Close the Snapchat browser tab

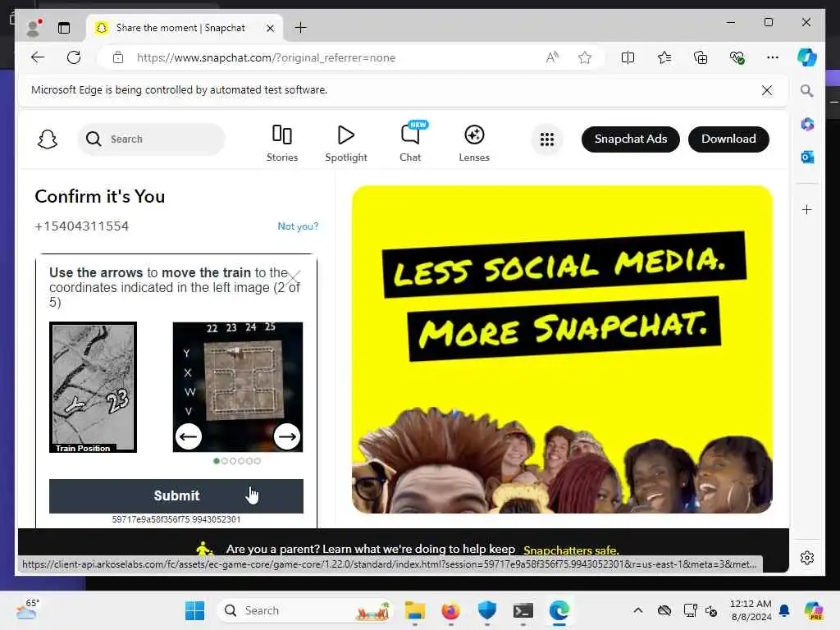click(x=271, y=28)
